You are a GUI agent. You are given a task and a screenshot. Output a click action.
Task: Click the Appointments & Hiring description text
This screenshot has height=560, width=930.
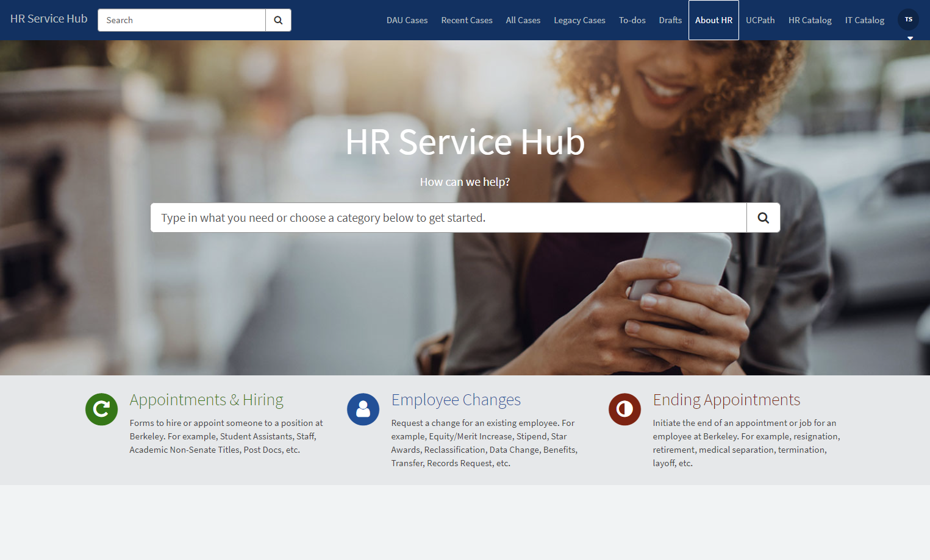click(x=226, y=436)
